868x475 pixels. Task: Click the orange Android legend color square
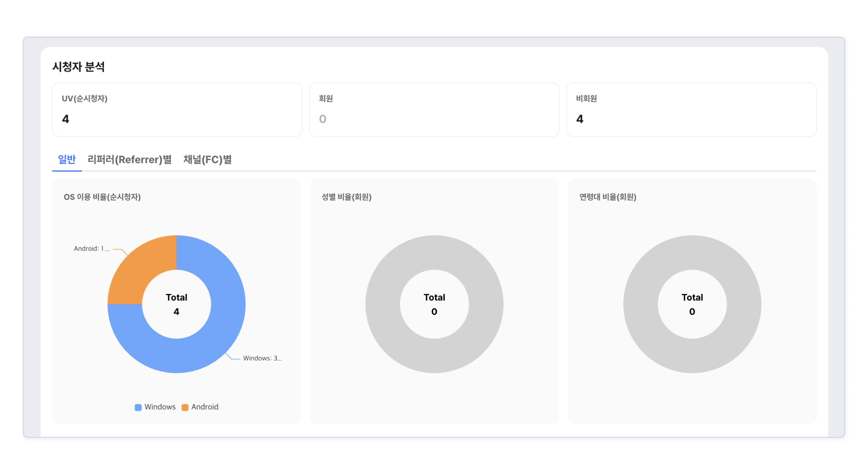(x=185, y=407)
